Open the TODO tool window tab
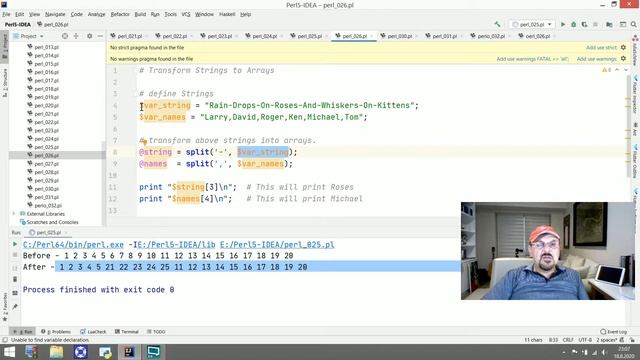The height and width of the screenshot is (360, 640). pos(156,332)
